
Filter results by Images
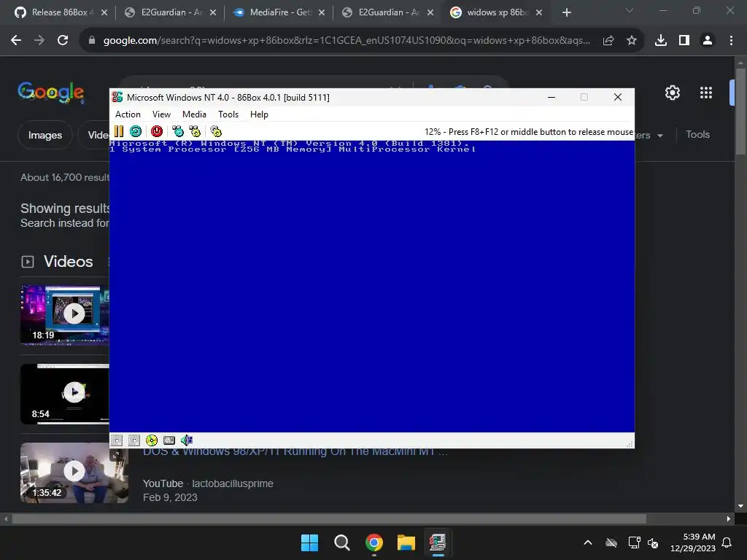coord(44,135)
